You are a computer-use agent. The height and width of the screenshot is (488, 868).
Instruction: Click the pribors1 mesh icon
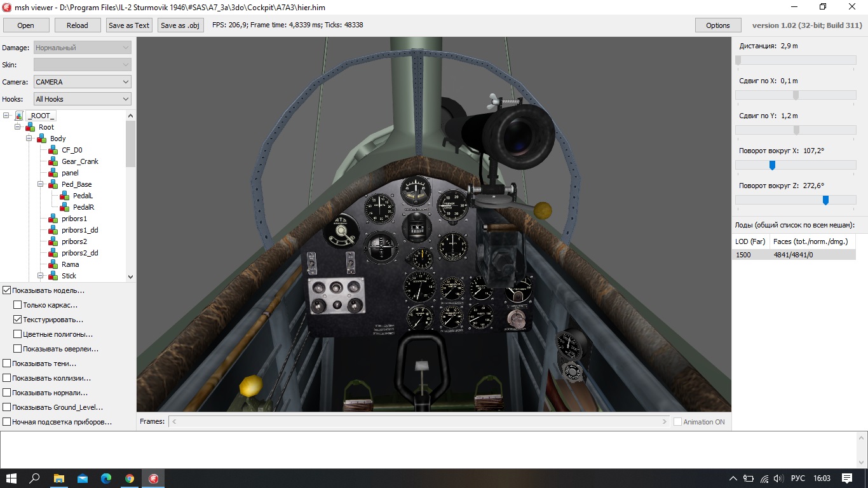click(x=53, y=219)
